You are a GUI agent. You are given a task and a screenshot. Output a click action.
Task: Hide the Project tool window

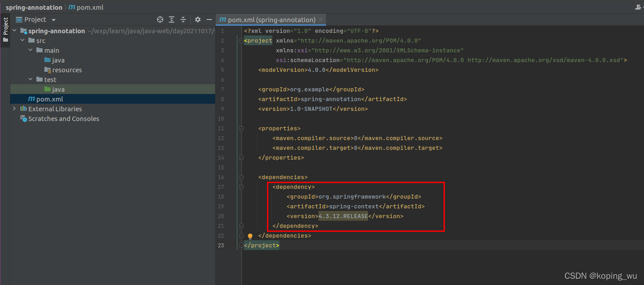tap(209, 20)
